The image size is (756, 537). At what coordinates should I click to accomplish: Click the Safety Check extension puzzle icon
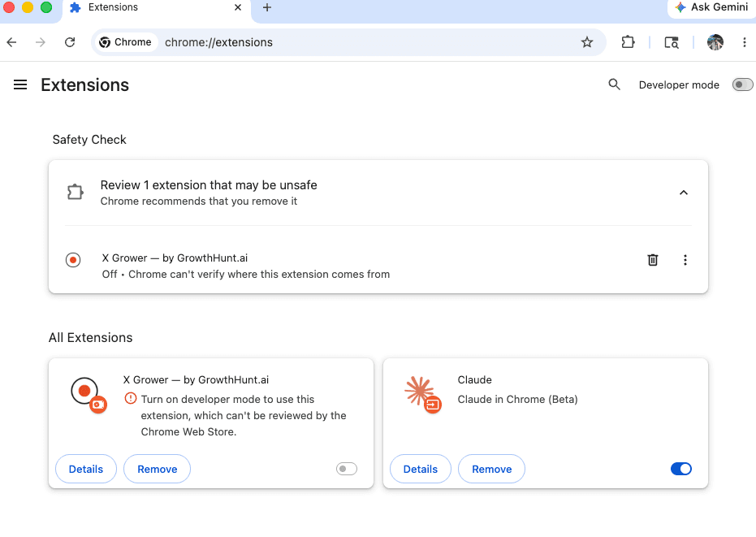[x=75, y=193]
